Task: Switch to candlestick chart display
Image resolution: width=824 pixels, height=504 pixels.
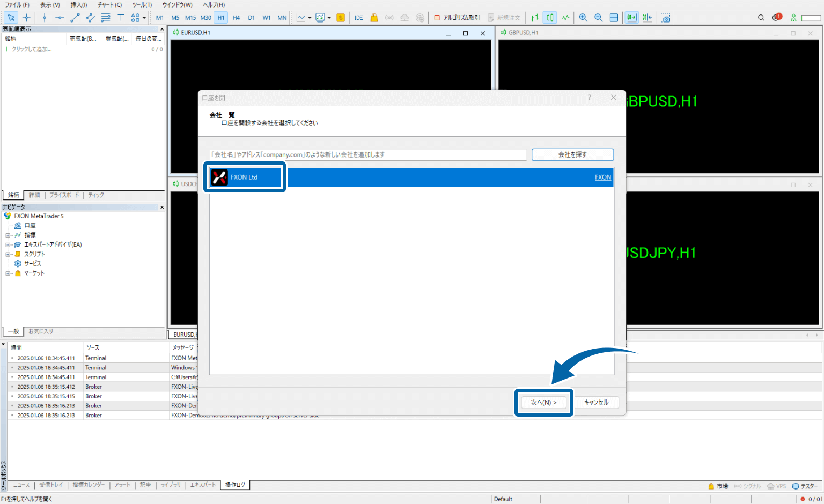Action: click(x=550, y=18)
